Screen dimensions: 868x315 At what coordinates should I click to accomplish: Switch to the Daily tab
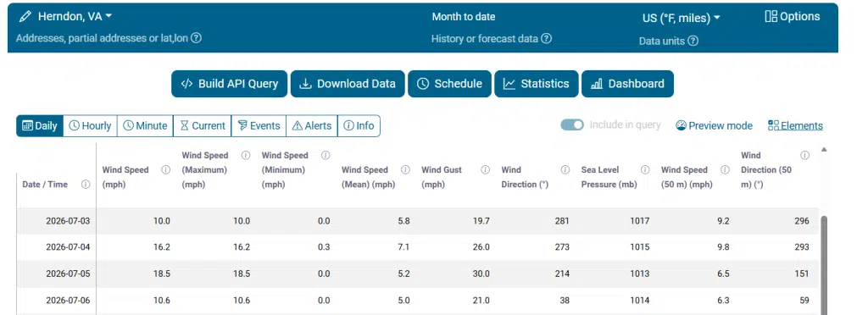pyautogui.click(x=40, y=125)
